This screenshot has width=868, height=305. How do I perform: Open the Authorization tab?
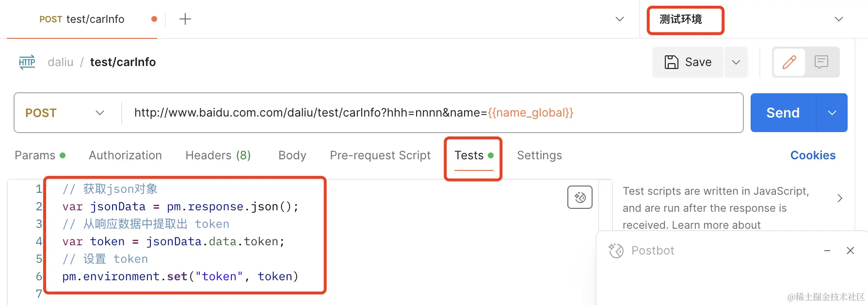125,155
